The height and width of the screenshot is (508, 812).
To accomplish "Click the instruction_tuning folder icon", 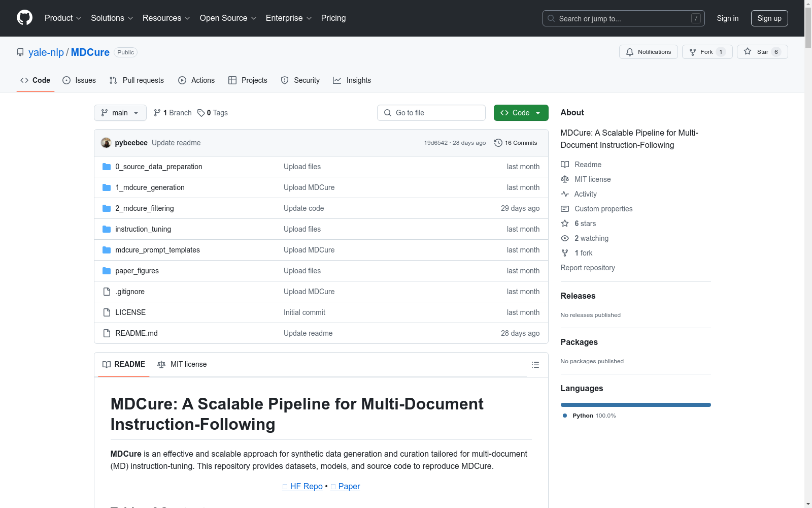I will click(107, 229).
